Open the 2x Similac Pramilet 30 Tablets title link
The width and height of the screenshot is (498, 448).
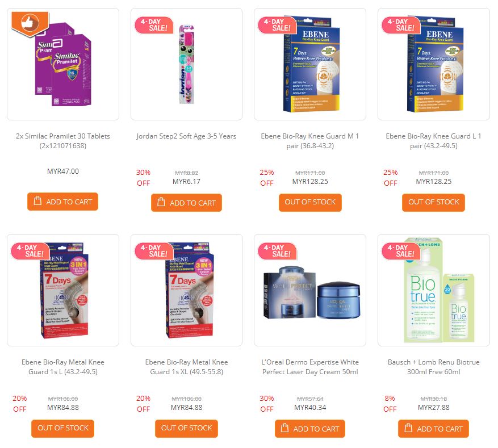[x=63, y=141]
